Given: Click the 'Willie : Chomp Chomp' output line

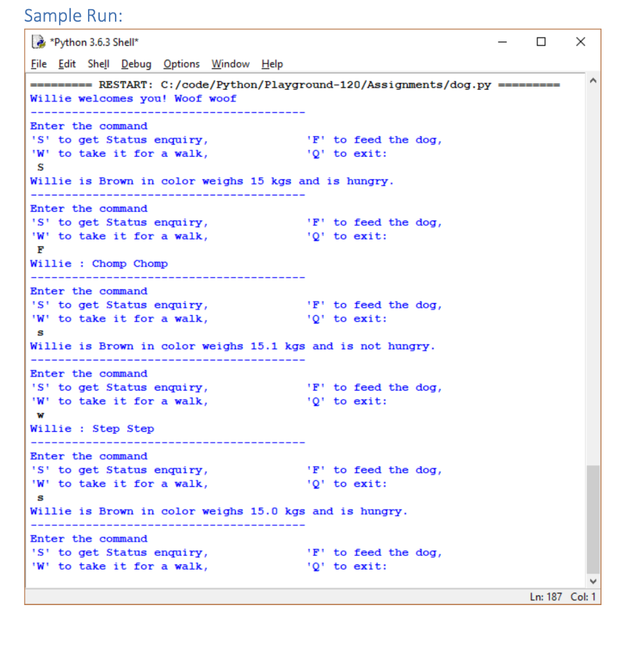Looking at the screenshot, I should pos(98,264).
